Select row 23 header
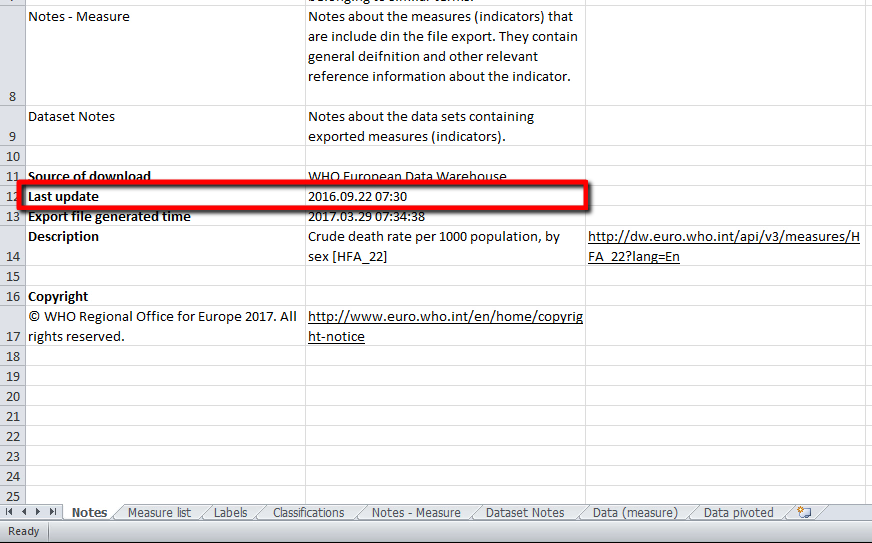Image resolution: width=872 pixels, height=543 pixels. click(x=13, y=456)
